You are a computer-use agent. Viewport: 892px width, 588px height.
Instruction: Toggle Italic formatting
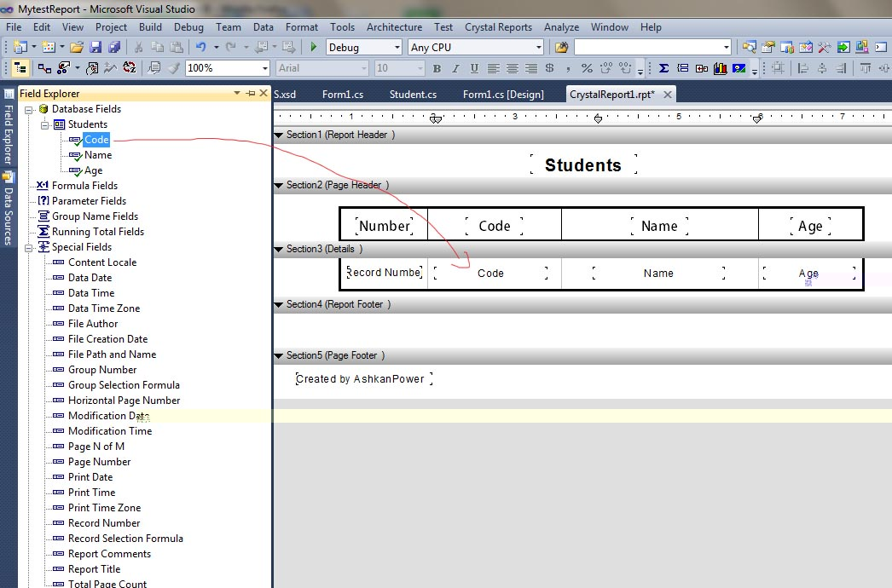tap(455, 68)
